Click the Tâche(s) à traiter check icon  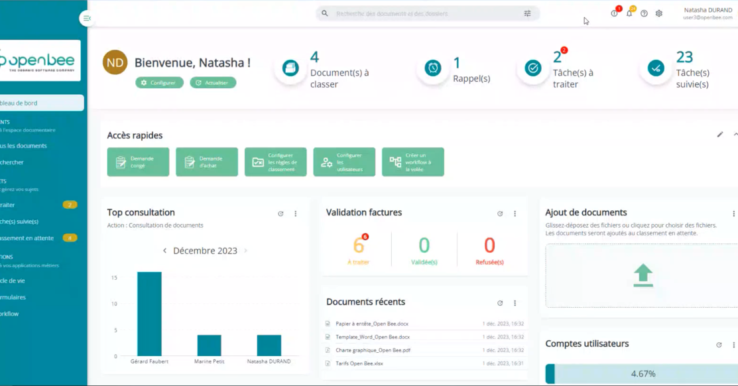[x=533, y=68]
